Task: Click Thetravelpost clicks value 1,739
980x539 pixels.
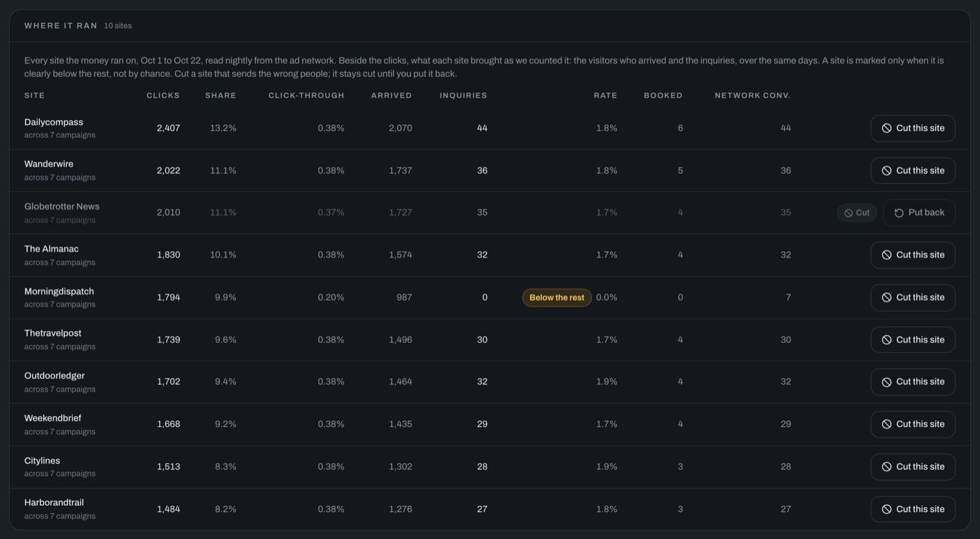Action: 168,339
